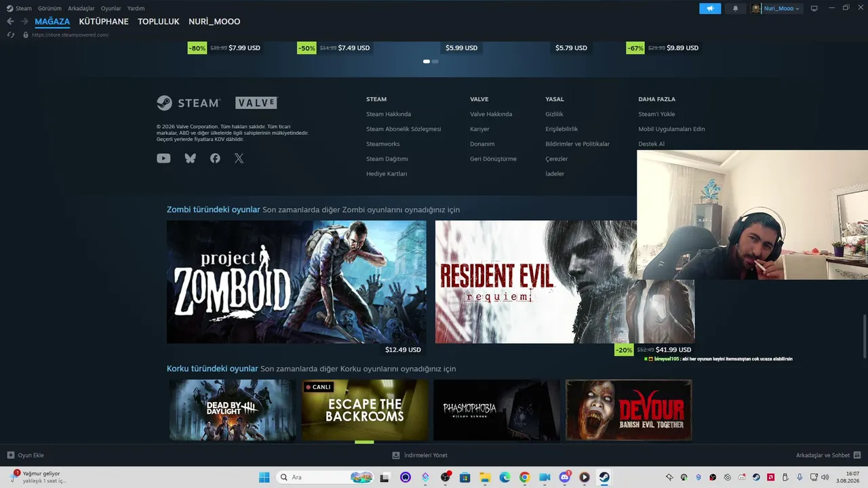Select the second carousel page dot
The width and height of the screenshot is (868, 488).
click(435, 62)
